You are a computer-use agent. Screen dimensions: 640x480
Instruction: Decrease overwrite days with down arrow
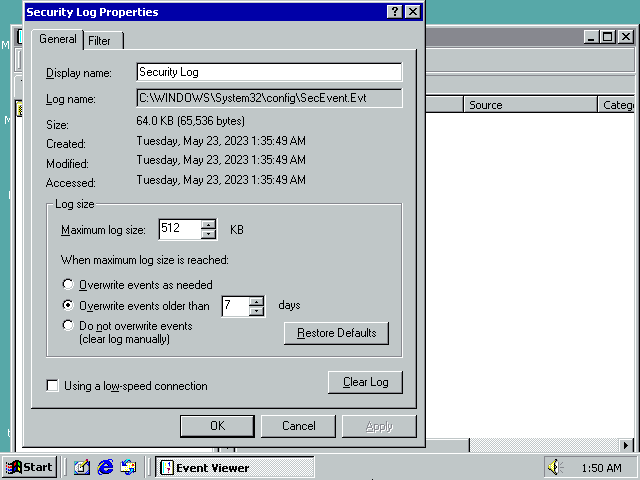(256, 311)
